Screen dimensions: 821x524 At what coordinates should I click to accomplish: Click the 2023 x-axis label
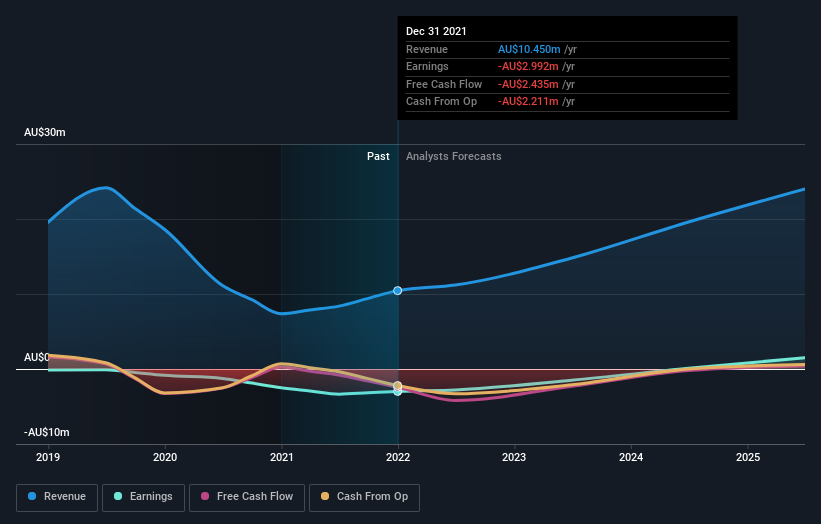pos(514,457)
